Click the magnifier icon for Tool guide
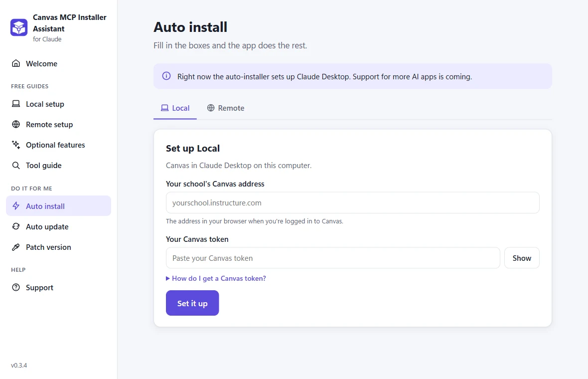Image resolution: width=588 pixels, height=379 pixels. click(16, 165)
